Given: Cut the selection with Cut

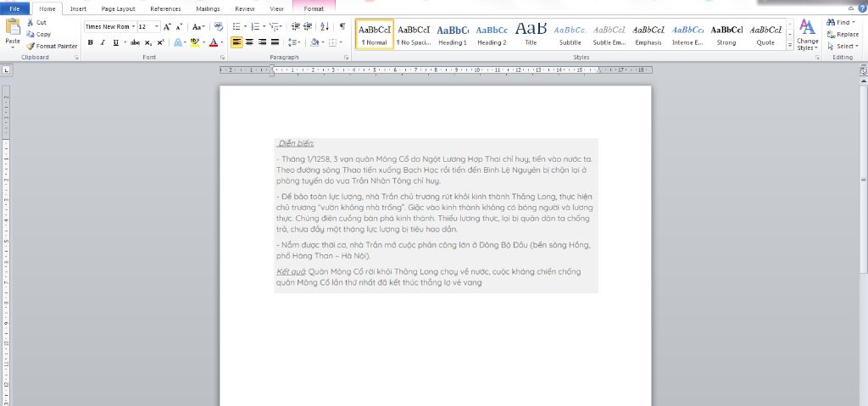Looking at the screenshot, I should tap(36, 23).
